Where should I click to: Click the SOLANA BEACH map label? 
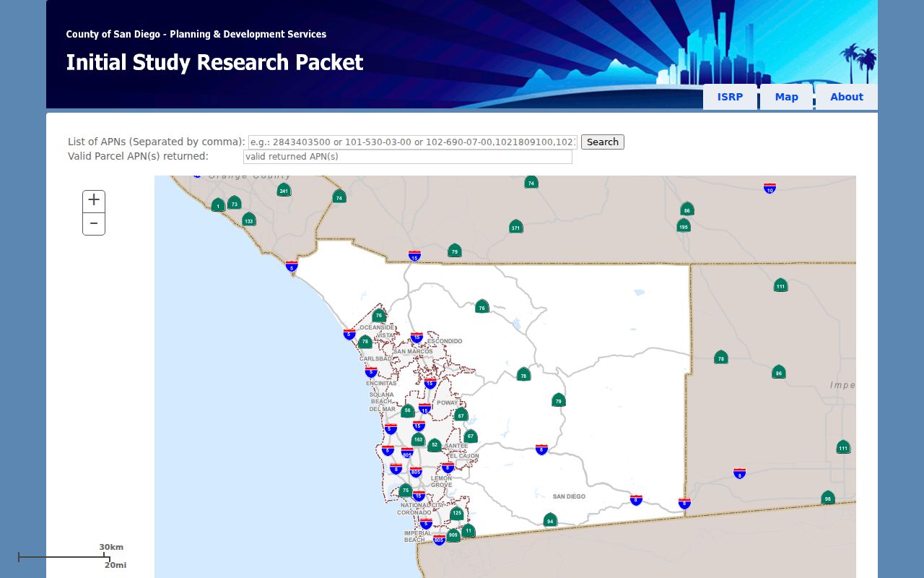[x=382, y=398]
